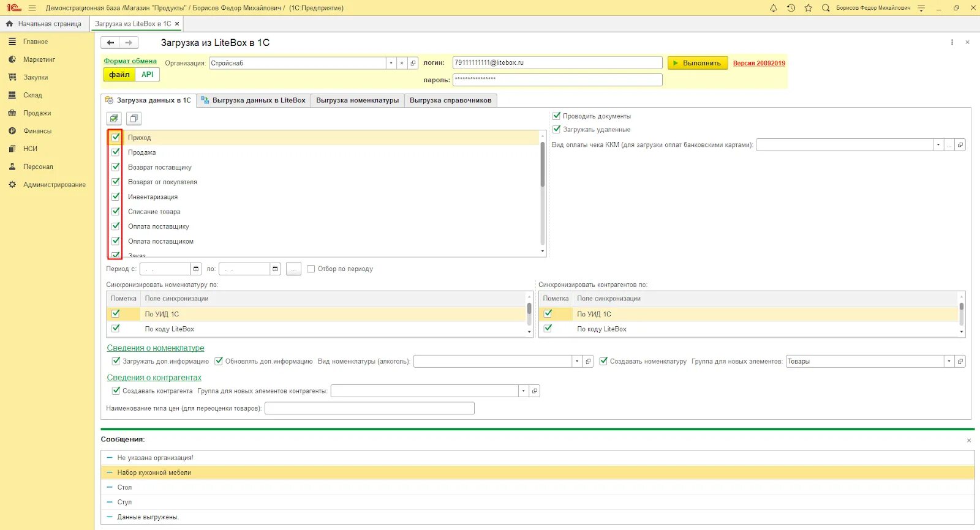
Task: Open Маркетинг section in sidebar
Action: click(x=39, y=59)
